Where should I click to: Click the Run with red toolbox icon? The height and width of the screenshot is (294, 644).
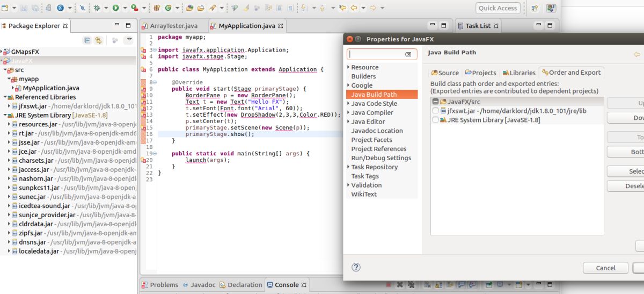click(135, 8)
